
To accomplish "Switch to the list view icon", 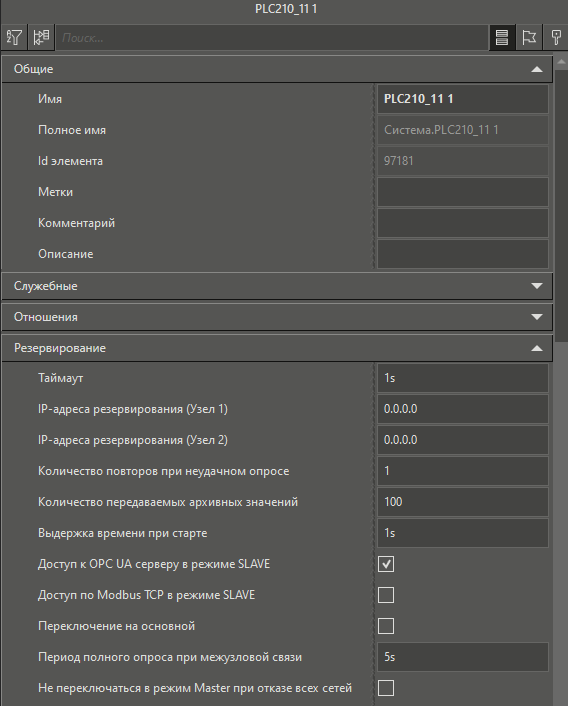I will coord(502,37).
